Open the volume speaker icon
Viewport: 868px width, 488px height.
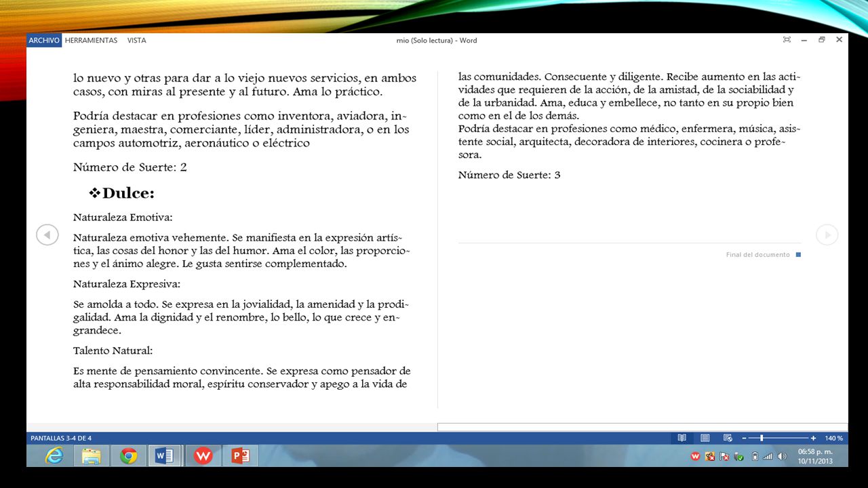tap(782, 456)
